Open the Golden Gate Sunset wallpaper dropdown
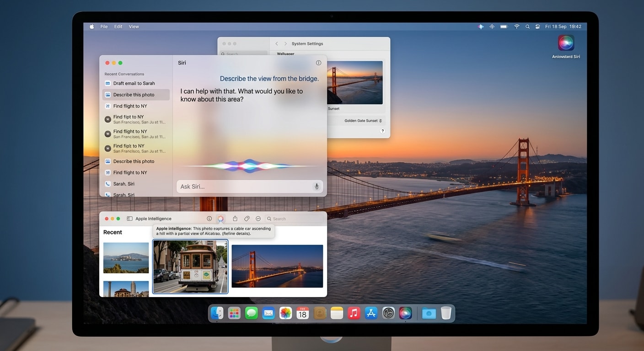 point(363,121)
